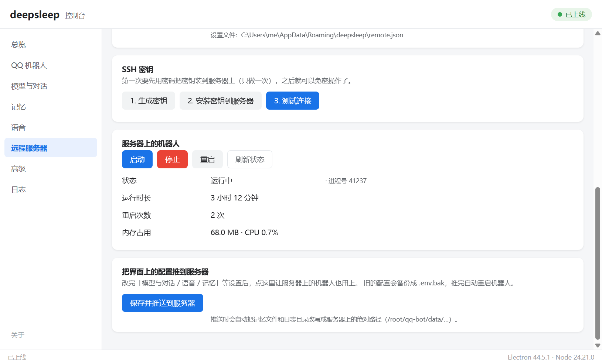This screenshot has height=364, width=602.
Task: Go to QQ 机器人 section
Action: tap(51, 65)
